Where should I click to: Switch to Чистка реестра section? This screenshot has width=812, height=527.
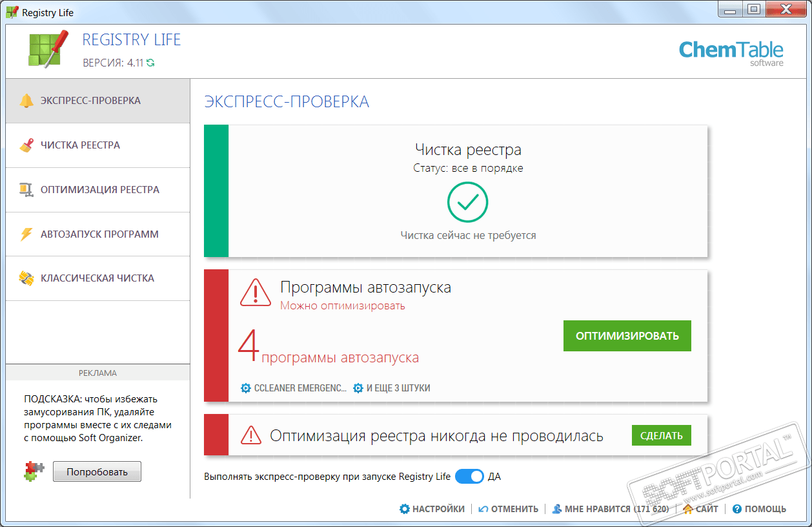[x=98, y=145]
